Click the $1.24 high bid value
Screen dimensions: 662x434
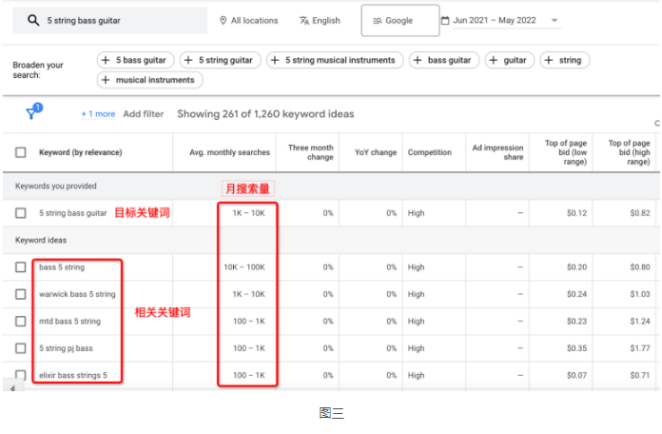pyautogui.click(x=640, y=321)
